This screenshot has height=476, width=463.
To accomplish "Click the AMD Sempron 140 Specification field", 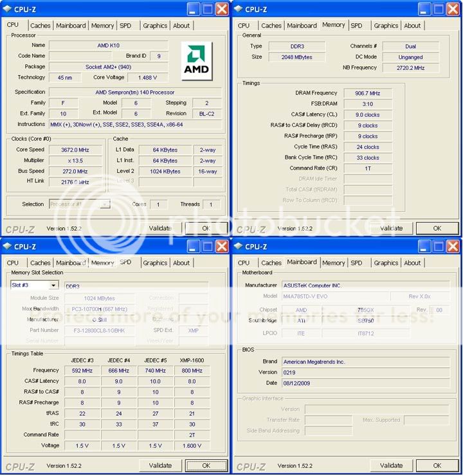I will tap(135, 92).
